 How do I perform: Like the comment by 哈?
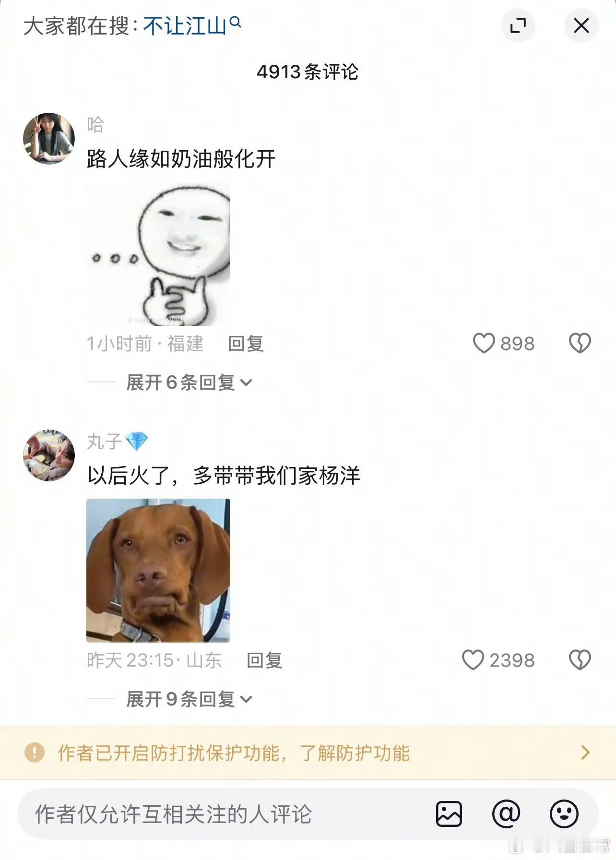pyautogui.click(x=484, y=343)
